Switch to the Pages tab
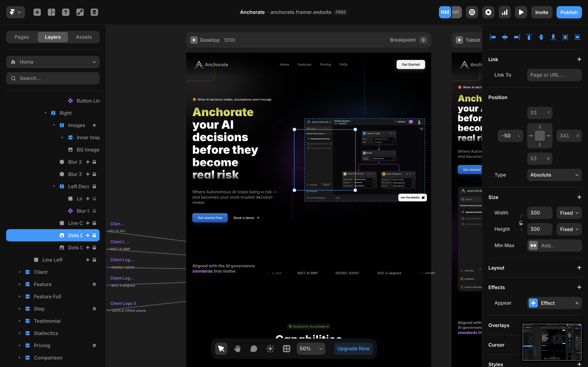 pyautogui.click(x=22, y=37)
